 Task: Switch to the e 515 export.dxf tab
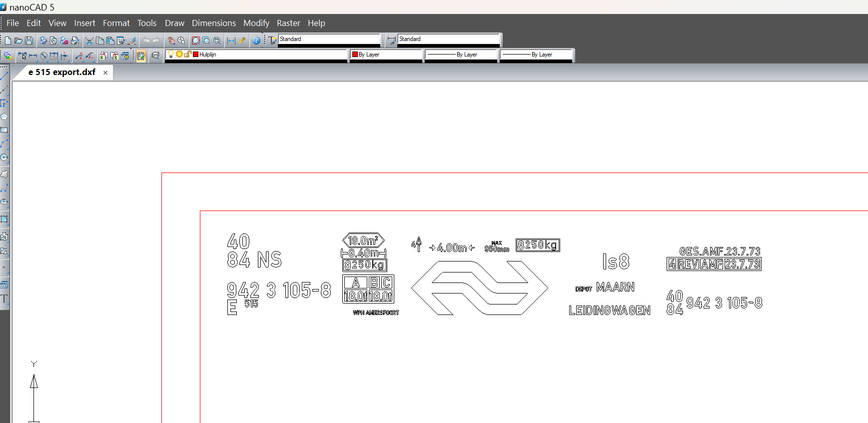coord(62,72)
